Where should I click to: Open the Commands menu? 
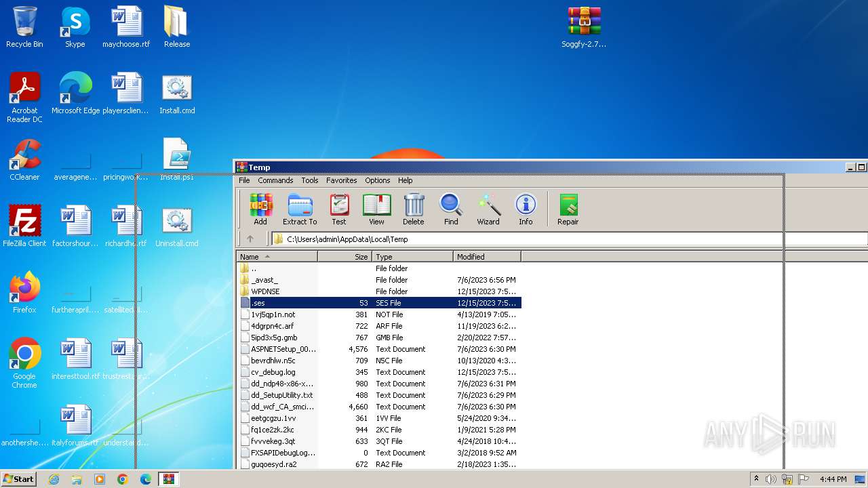[275, 180]
